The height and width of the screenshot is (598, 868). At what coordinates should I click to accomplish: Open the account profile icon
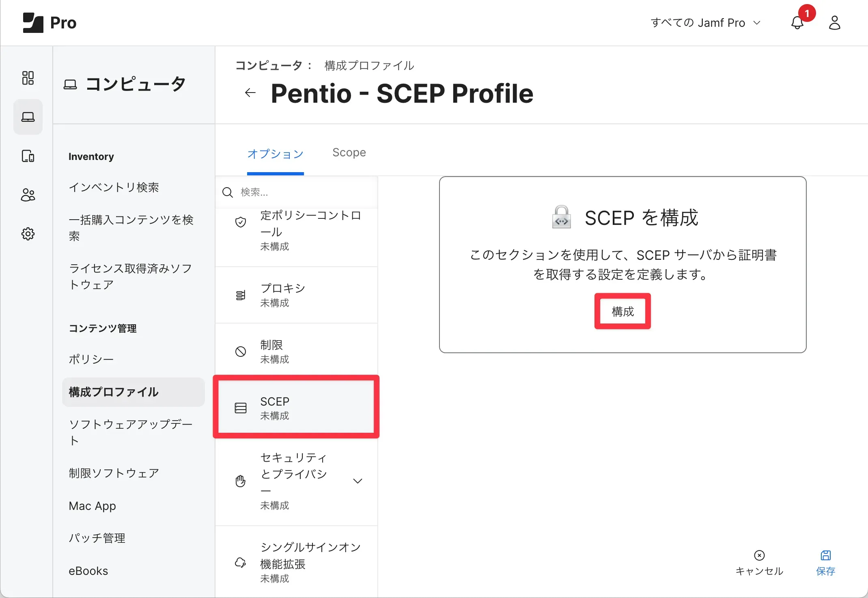click(835, 23)
